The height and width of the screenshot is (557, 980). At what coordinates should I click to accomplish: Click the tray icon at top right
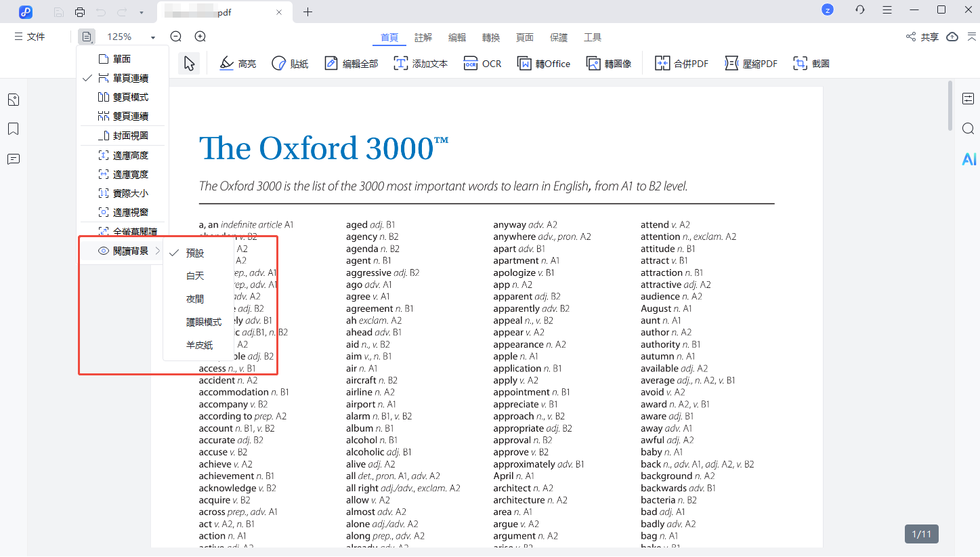pyautogui.click(x=971, y=37)
